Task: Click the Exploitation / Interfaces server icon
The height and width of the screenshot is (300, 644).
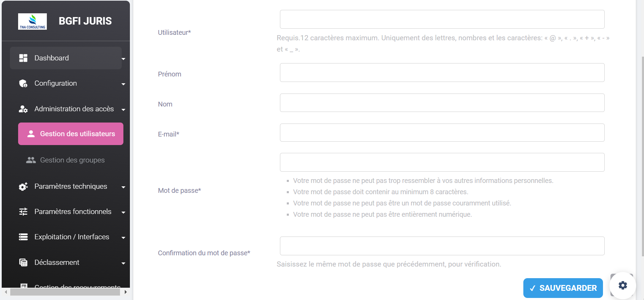Action: [x=23, y=237]
